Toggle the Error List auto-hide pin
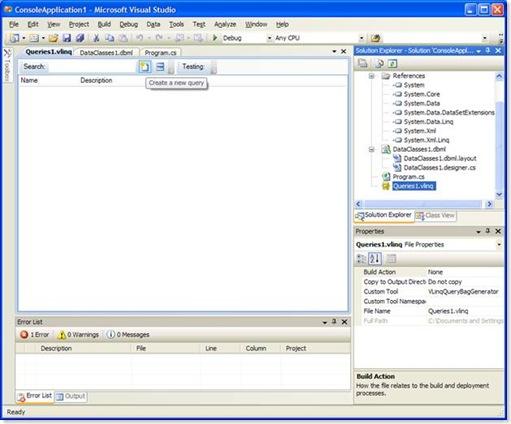511x424 pixels. click(334, 322)
